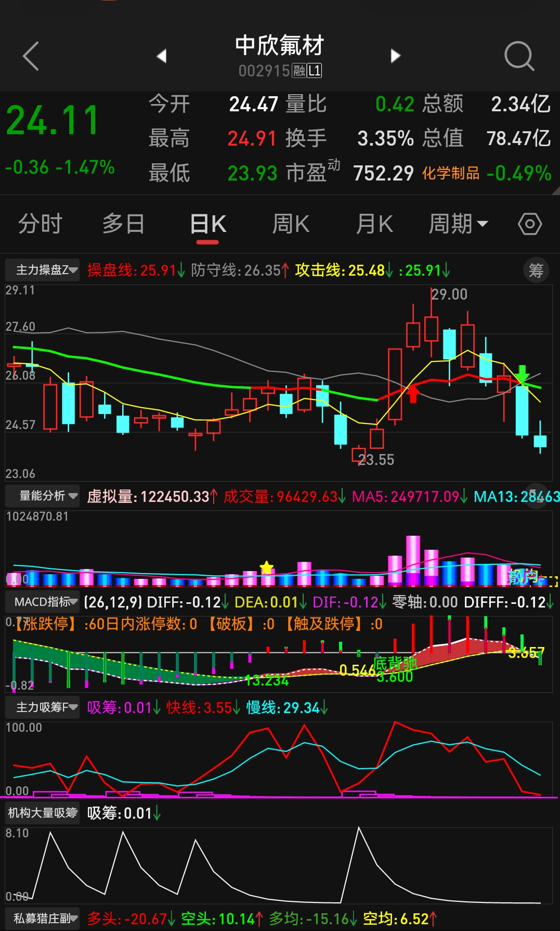
Task: Tap 量比 value 0.42
Action: [x=395, y=105]
